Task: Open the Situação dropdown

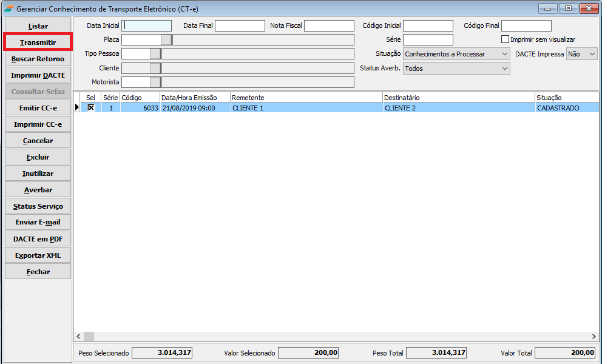Action: coord(505,54)
